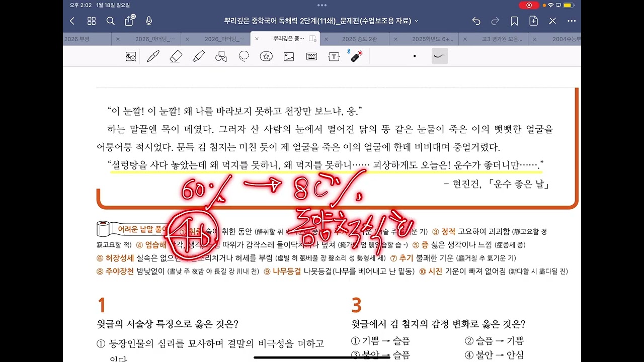The height and width of the screenshot is (362, 644).
Task: Select the Lasso tool
Action: [244, 56]
